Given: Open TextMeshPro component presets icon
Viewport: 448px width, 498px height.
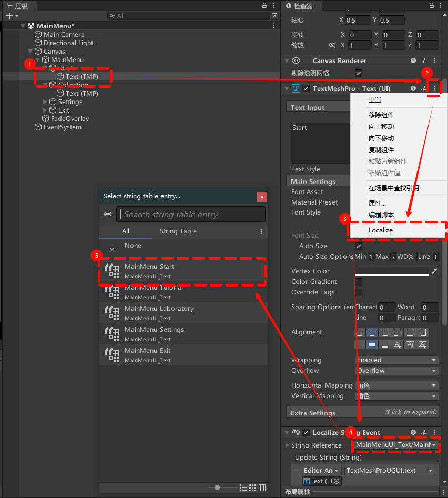Looking at the screenshot, I should tap(424, 88).
